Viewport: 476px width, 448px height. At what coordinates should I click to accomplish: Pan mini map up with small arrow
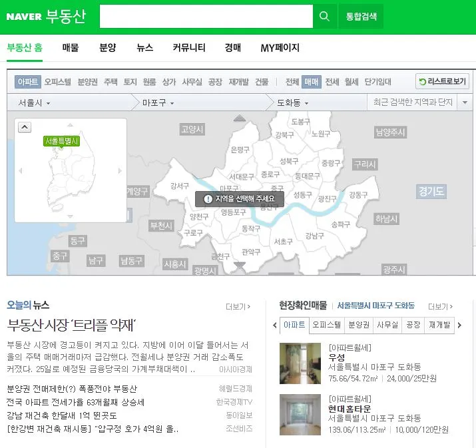[x=71, y=125]
